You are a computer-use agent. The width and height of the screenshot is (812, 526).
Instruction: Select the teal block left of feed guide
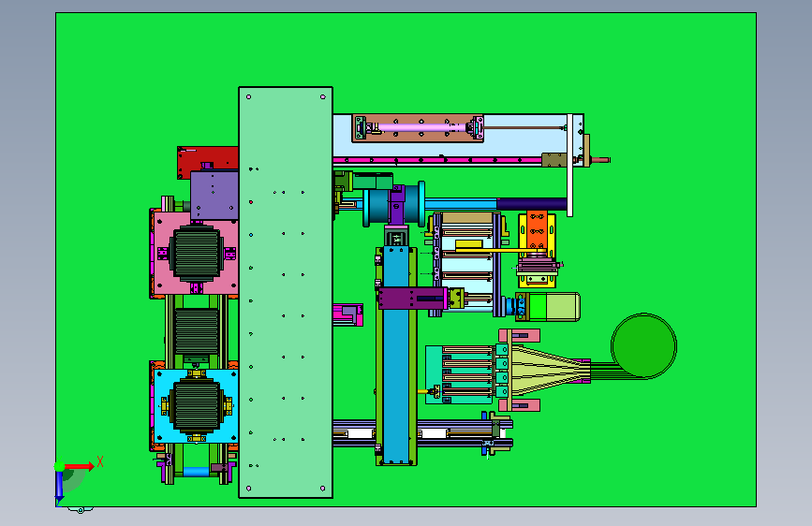click(x=459, y=374)
